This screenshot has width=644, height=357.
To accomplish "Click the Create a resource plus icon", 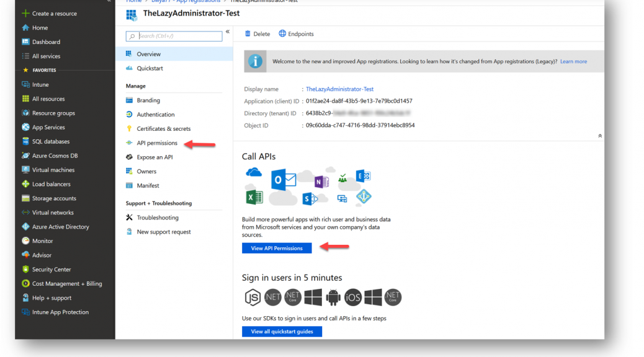I will (25, 13).
